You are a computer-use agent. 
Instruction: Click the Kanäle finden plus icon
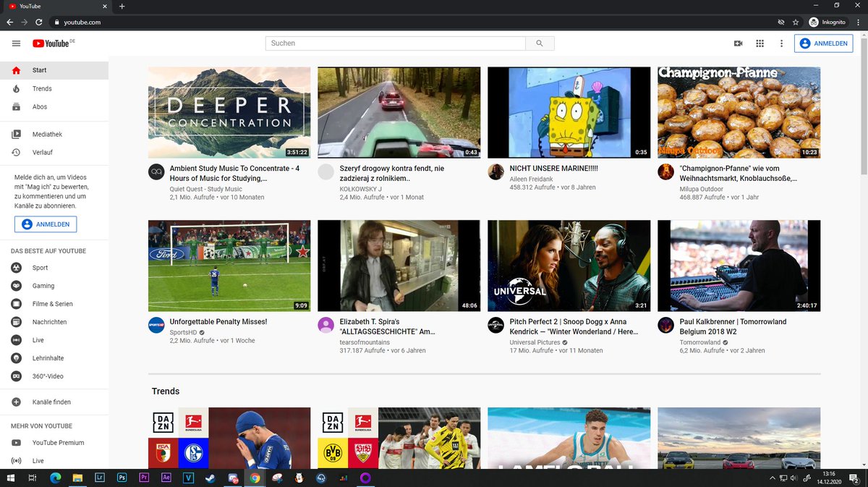click(x=16, y=402)
